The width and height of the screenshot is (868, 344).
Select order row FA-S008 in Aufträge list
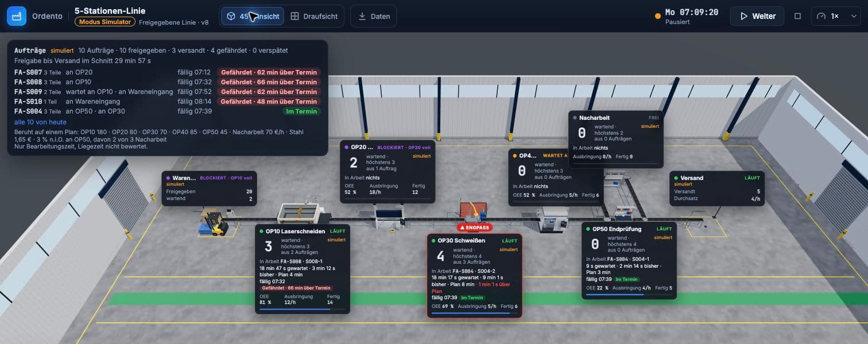[167, 82]
